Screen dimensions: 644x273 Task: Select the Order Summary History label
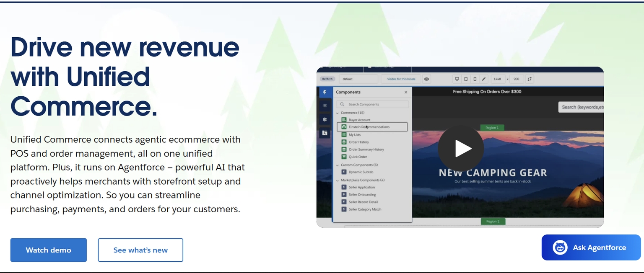point(366,149)
